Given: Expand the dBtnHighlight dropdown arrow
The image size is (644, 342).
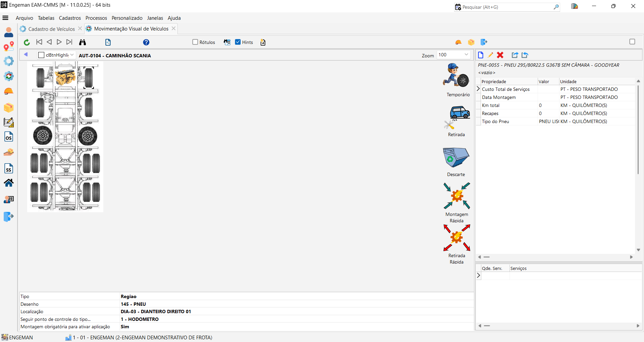Looking at the screenshot, I should click(72, 55).
